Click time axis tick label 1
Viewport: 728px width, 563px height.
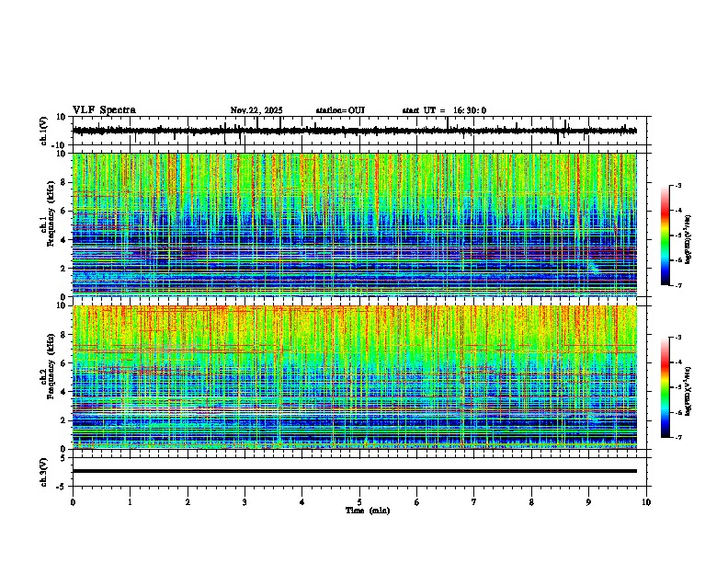click(x=130, y=502)
